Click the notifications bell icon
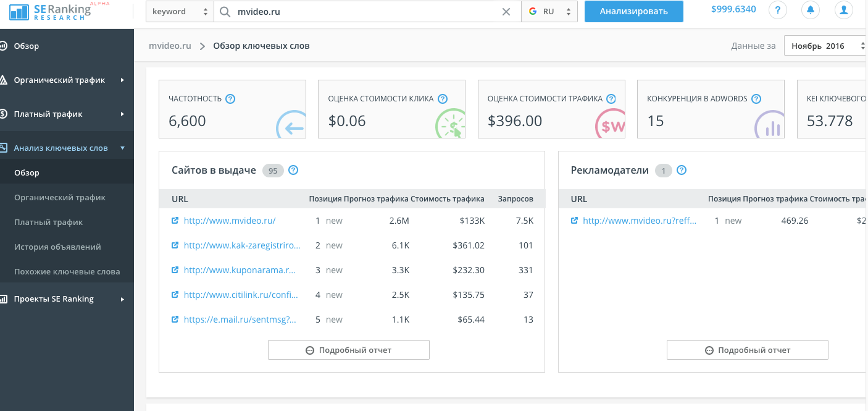Viewport: 868px width, 411px height. [x=811, y=11]
